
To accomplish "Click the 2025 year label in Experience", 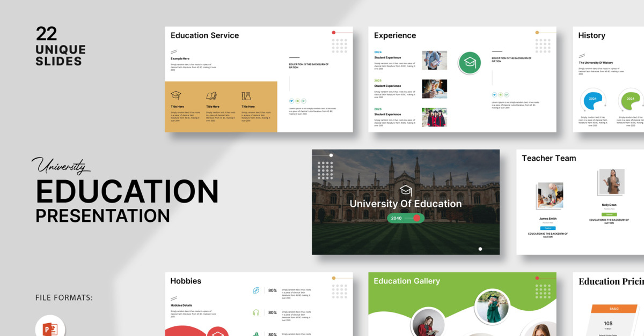I will coord(378,80).
